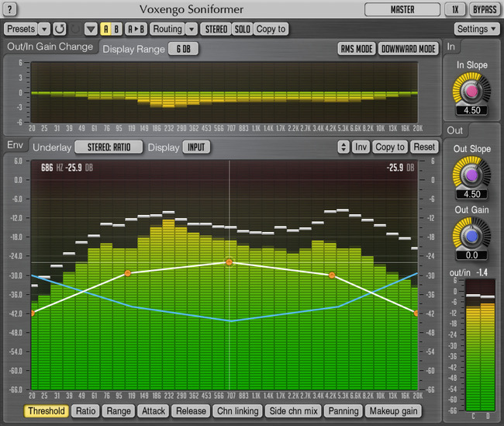Click the envelope endpoint at 20K

(x=416, y=313)
